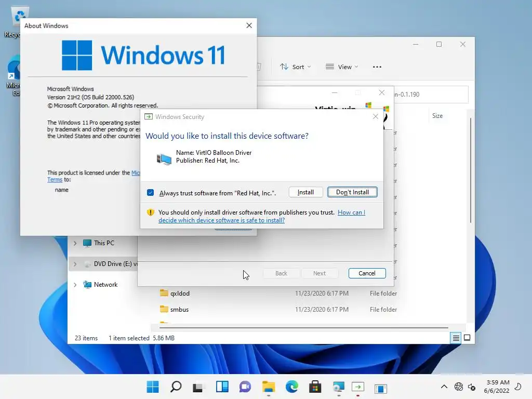Click the moon focus icon in tray
The image size is (532, 399).
(518, 386)
